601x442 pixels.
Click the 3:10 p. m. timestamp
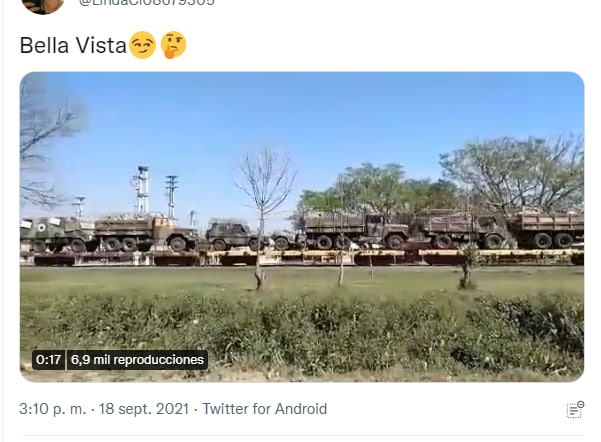pyautogui.click(x=53, y=409)
